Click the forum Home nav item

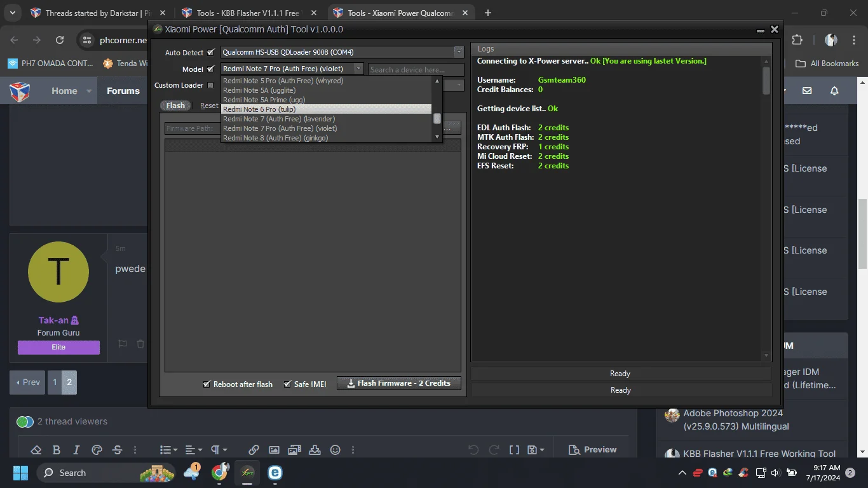tap(64, 91)
